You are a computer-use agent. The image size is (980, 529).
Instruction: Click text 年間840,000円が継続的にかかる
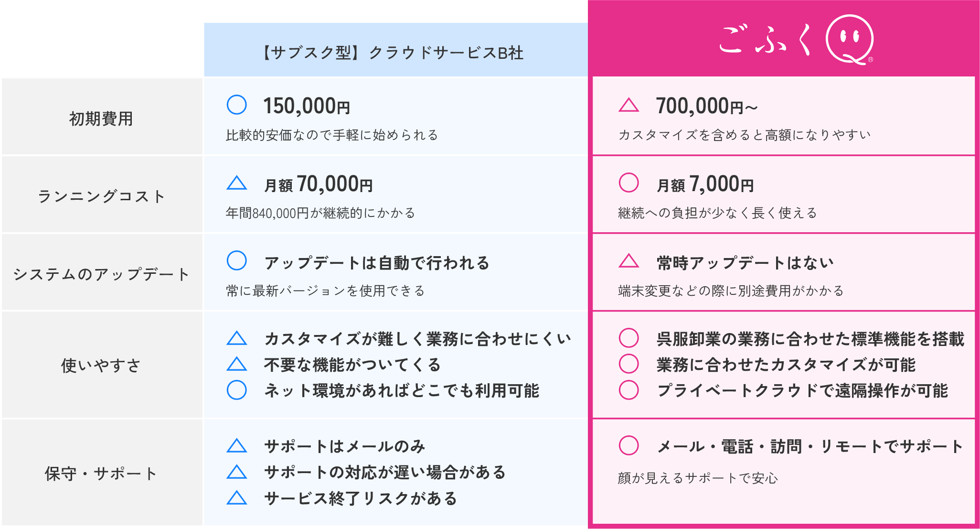pyautogui.click(x=320, y=213)
